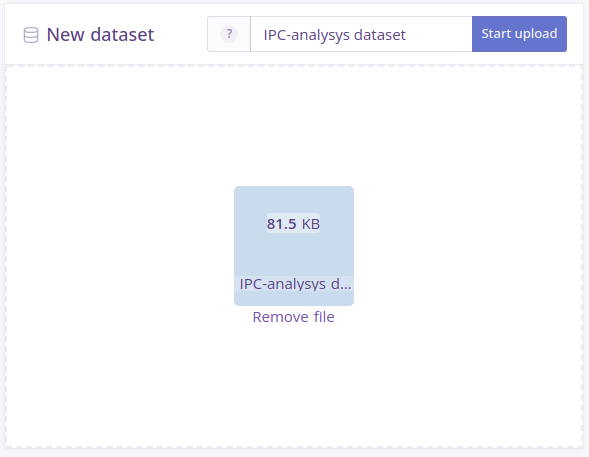Click the Start upload button
This screenshot has width=589, height=457.
click(519, 34)
